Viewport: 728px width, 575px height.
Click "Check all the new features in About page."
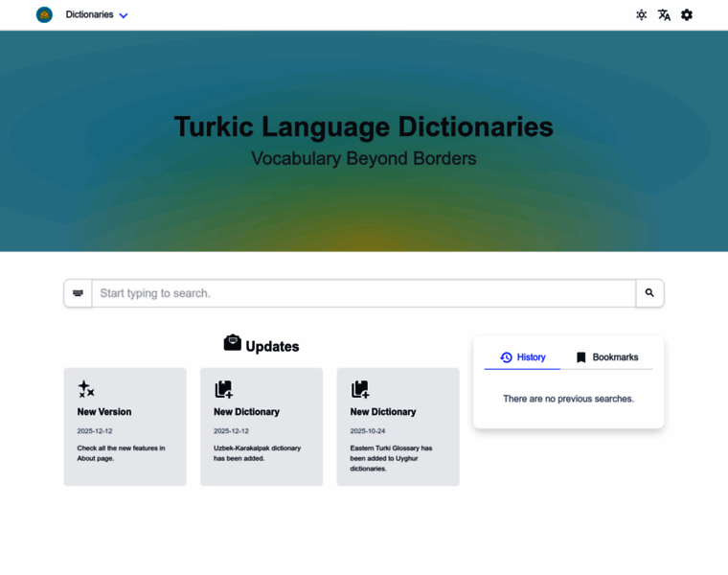[122, 453]
